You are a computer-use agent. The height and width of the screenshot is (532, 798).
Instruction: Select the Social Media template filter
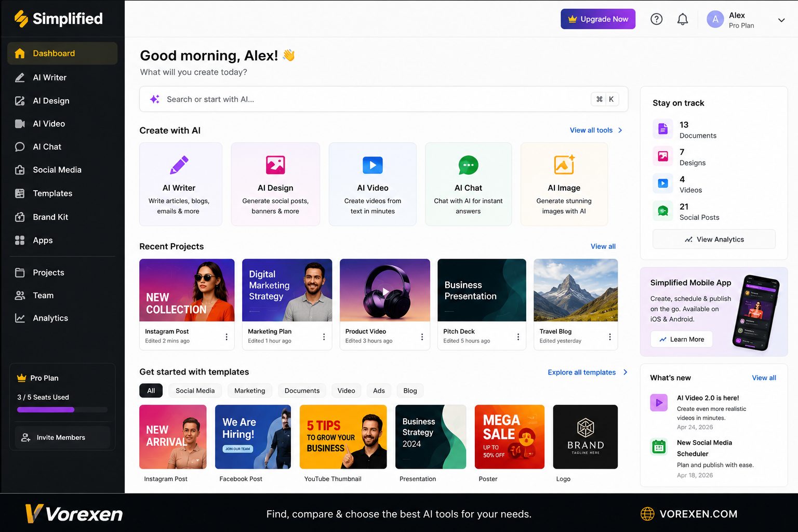[x=195, y=391]
